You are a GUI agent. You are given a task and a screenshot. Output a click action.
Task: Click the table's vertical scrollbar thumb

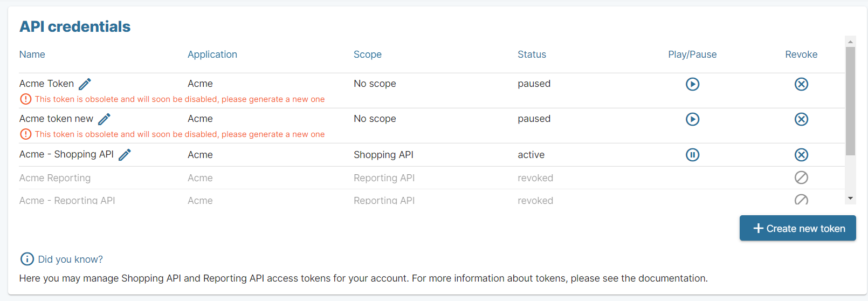850,101
